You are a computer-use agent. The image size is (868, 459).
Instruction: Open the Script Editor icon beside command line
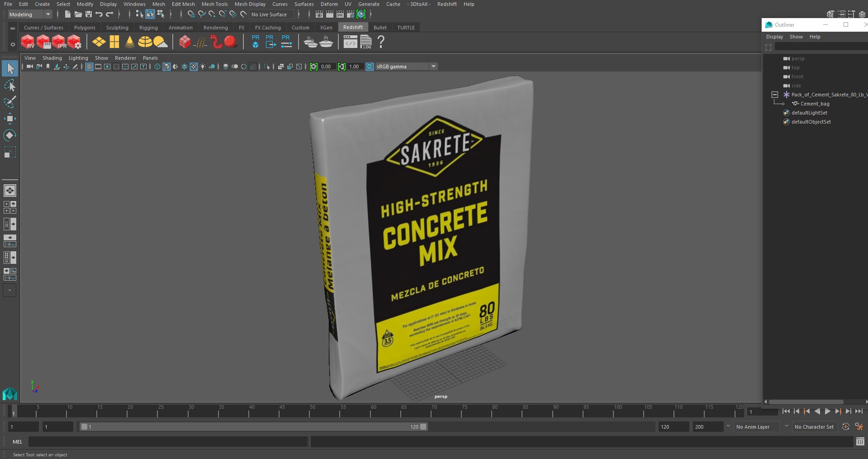point(860,441)
